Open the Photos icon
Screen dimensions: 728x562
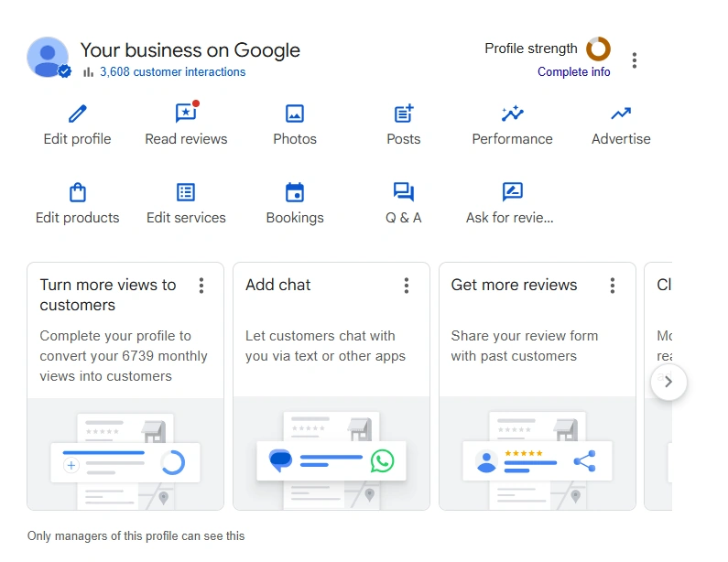click(x=295, y=113)
